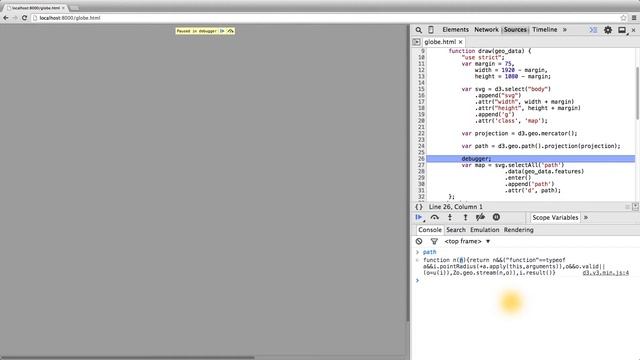Click the page's horizontal scrollbar at bottom
This screenshot has height=360, width=640.
pos(127,358)
